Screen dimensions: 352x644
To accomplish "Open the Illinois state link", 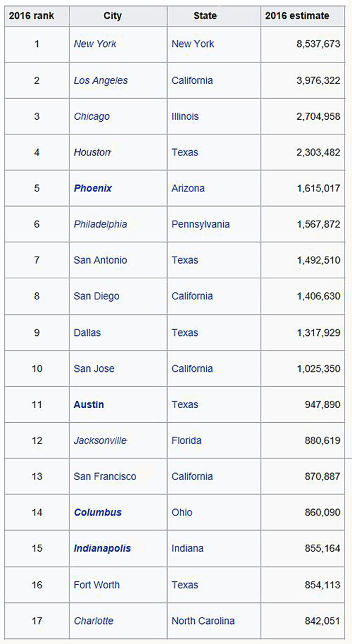I will [185, 116].
